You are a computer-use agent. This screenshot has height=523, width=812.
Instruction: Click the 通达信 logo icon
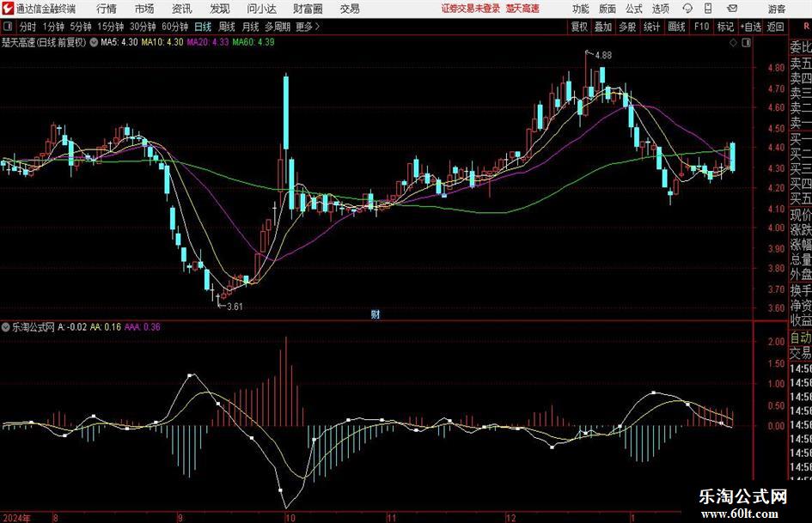point(8,9)
